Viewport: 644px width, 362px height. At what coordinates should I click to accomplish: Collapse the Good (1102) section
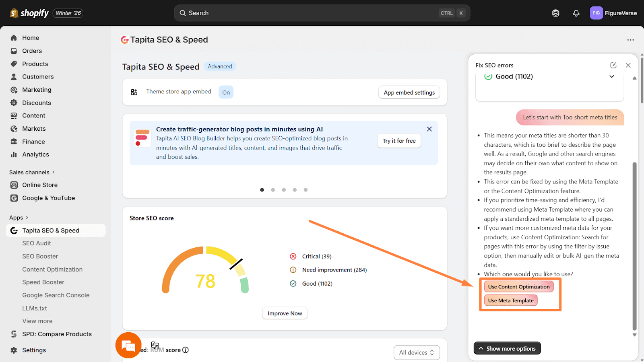[x=611, y=76]
